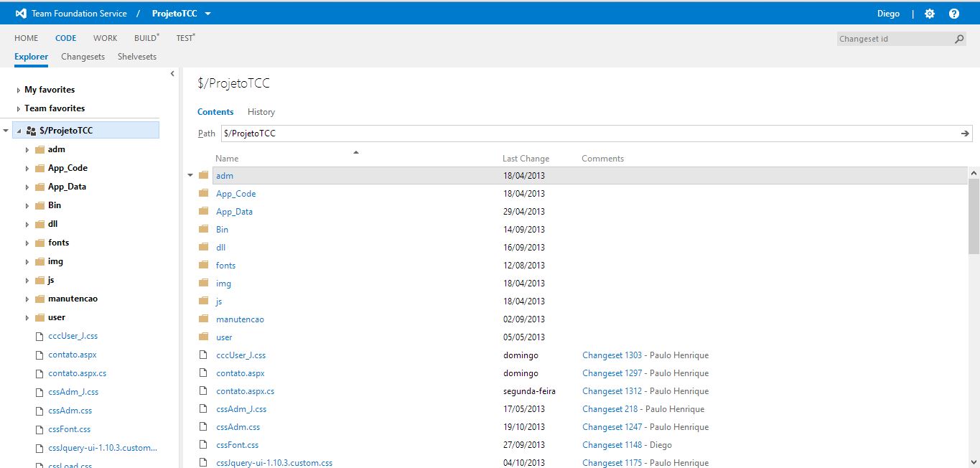Select cssJquery-ui-1.10.3.custom file in the tree
This screenshot has width=980, height=468.
(x=103, y=448)
